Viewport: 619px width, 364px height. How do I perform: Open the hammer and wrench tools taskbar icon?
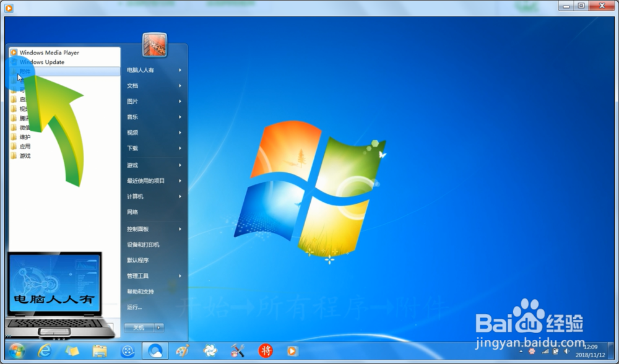click(x=238, y=351)
